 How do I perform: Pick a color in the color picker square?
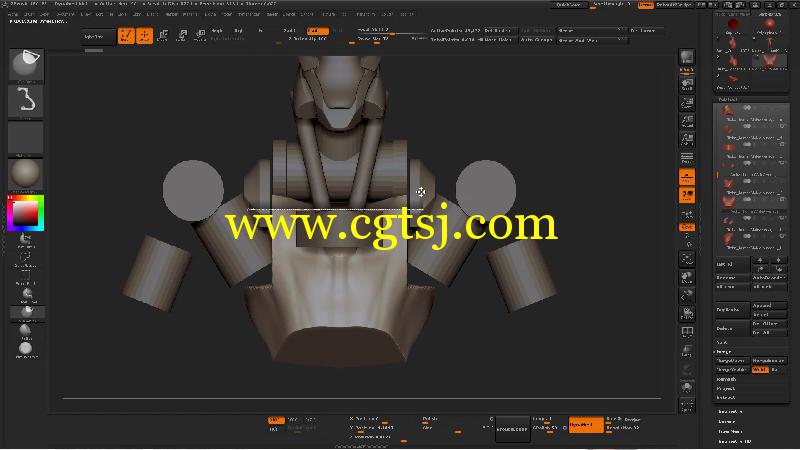[x=25, y=213]
